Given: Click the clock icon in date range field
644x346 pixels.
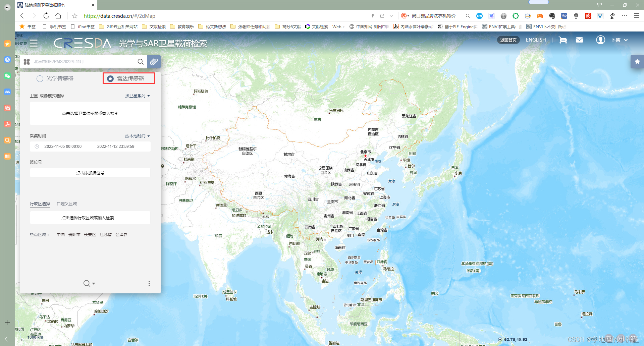Looking at the screenshot, I should (x=37, y=147).
